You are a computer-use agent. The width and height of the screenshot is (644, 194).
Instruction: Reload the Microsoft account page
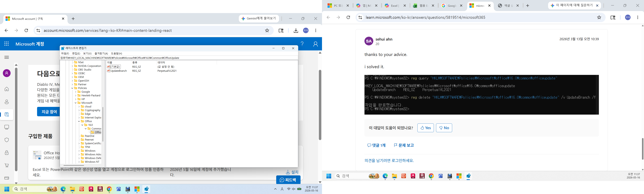(x=26, y=30)
